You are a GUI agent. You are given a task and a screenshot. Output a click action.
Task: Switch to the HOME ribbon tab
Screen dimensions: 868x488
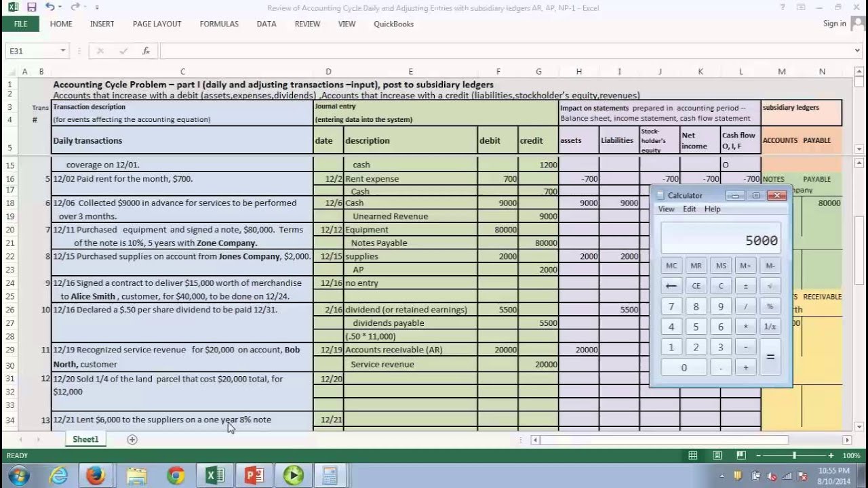click(x=61, y=24)
